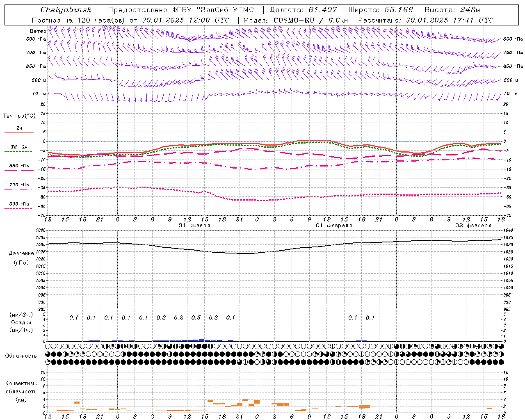Click the 700 гПа temperature legend entry
This screenshot has width=525, height=420.
pyautogui.click(x=19, y=185)
